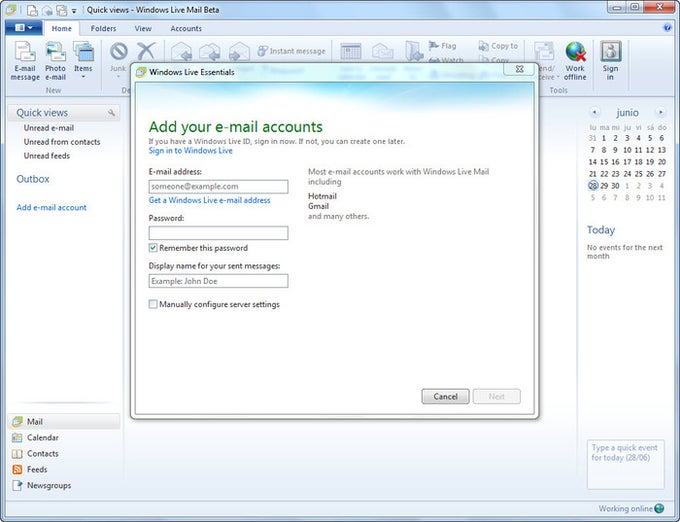Open Calendar from bottom navigation
Viewport: 680px width, 522px height.
[36, 437]
